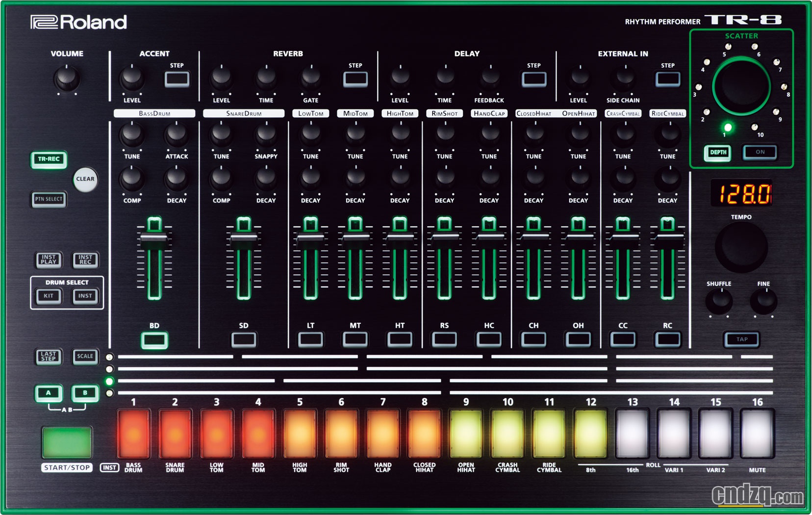The height and width of the screenshot is (515, 812).
Task: Toggle the INST PLAY button
Action: 49,259
